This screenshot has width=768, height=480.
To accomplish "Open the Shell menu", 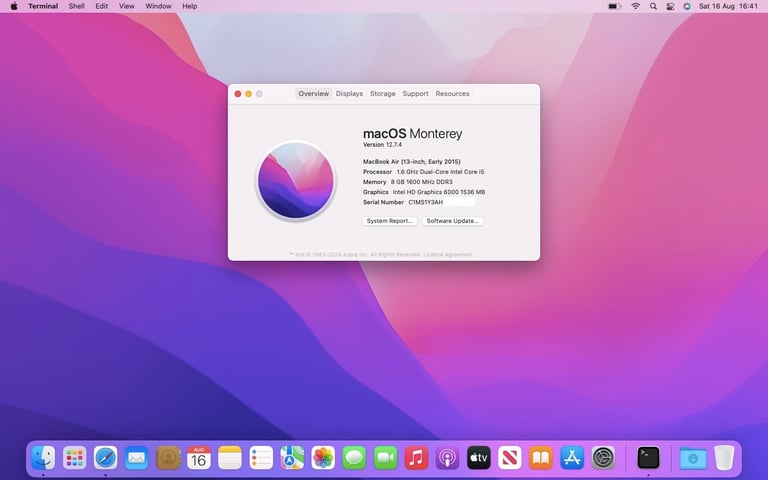I will [76, 6].
